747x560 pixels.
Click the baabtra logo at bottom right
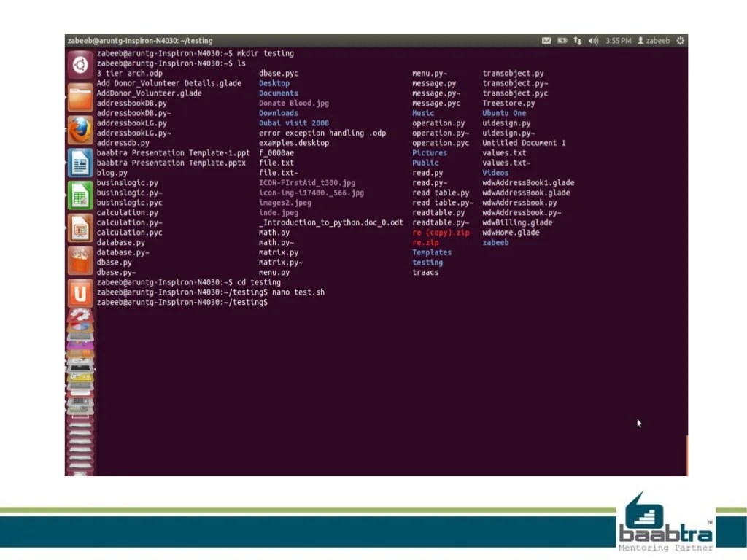click(x=665, y=523)
